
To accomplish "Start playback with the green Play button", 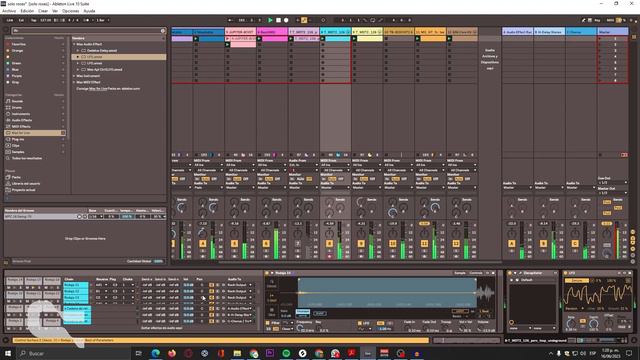I will click(x=270, y=20).
